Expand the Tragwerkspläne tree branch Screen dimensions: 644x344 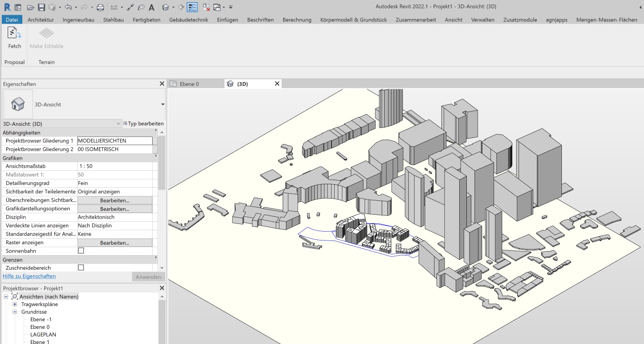pos(15,304)
